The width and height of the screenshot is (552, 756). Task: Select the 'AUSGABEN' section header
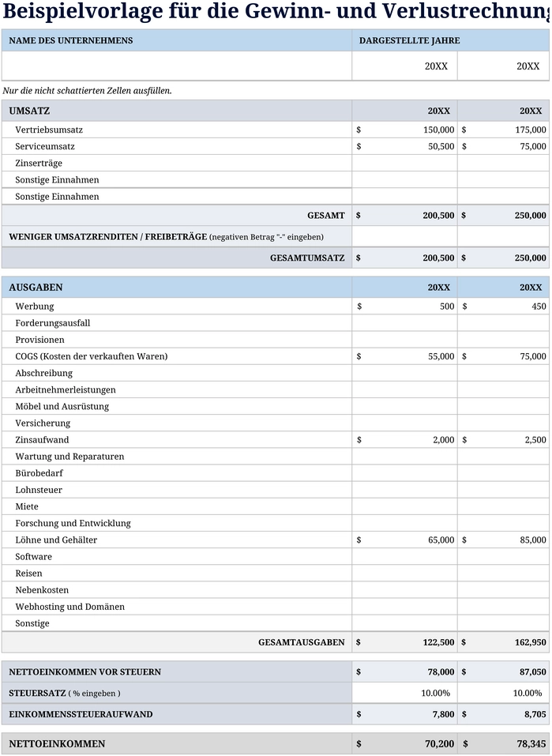36,288
